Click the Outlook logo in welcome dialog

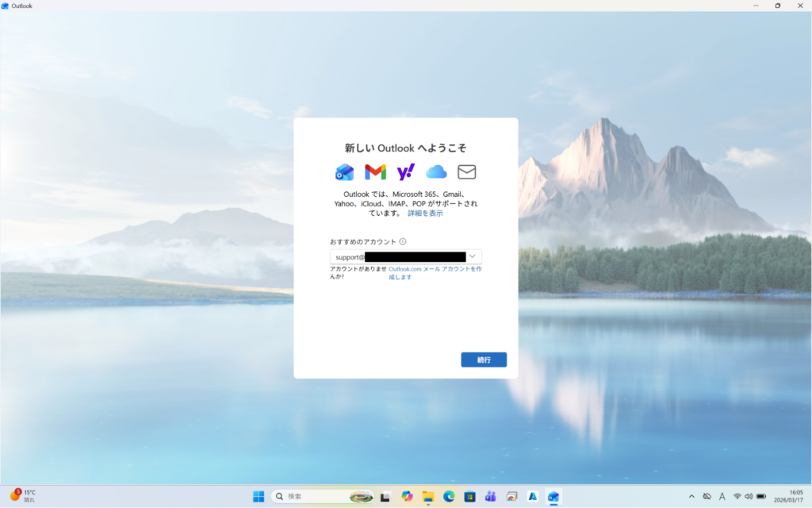[x=345, y=172]
